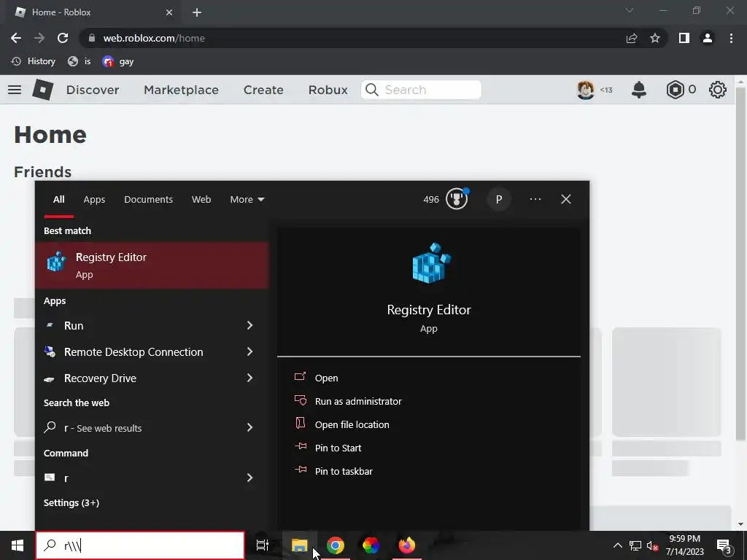Screen dimensions: 747x560
Task: Open Windows Start menu
Action: point(18,545)
